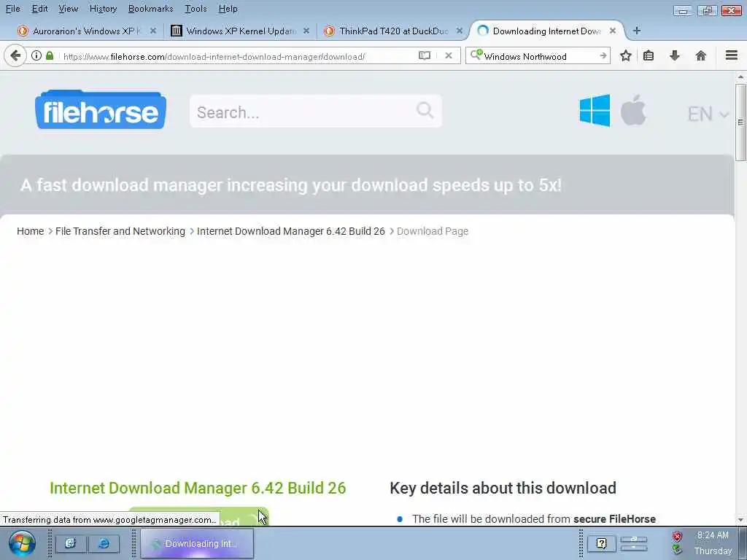Open the Help menu
The width and height of the screenshot is (747, 560).
[228, 9]
